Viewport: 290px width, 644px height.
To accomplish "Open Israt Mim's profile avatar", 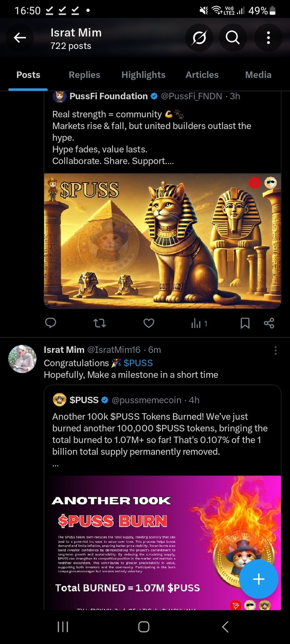I will click(x=23, y=359).
